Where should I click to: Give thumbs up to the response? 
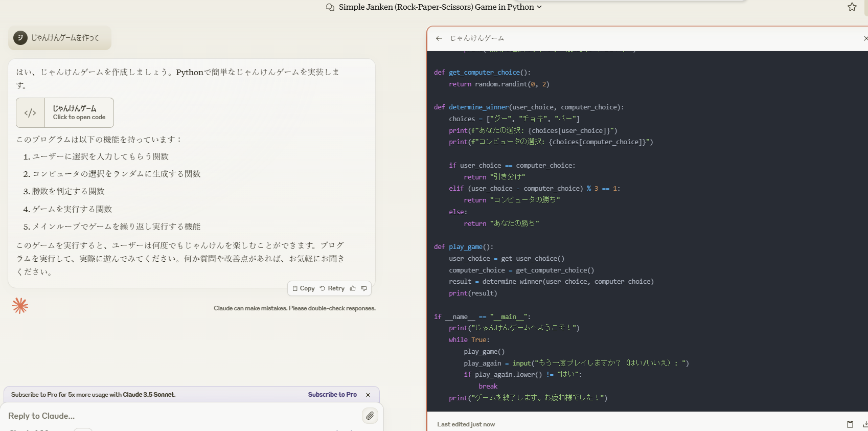coord(353,288)
